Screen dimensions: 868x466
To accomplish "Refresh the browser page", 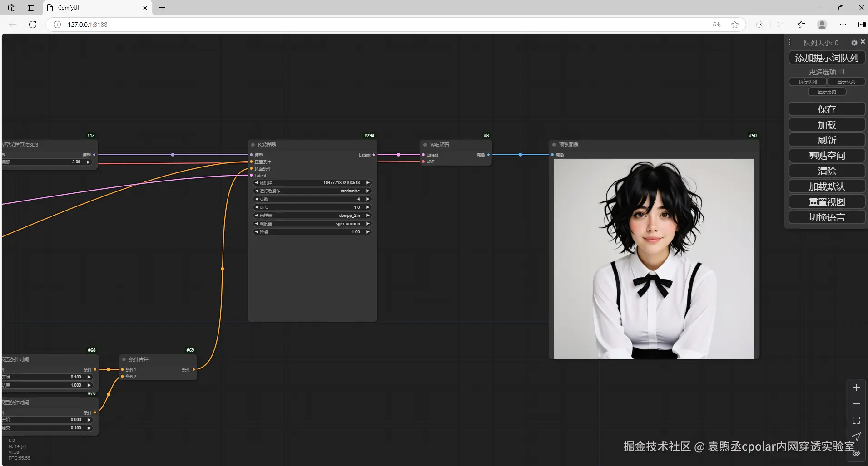I will [x=33, y=25].
